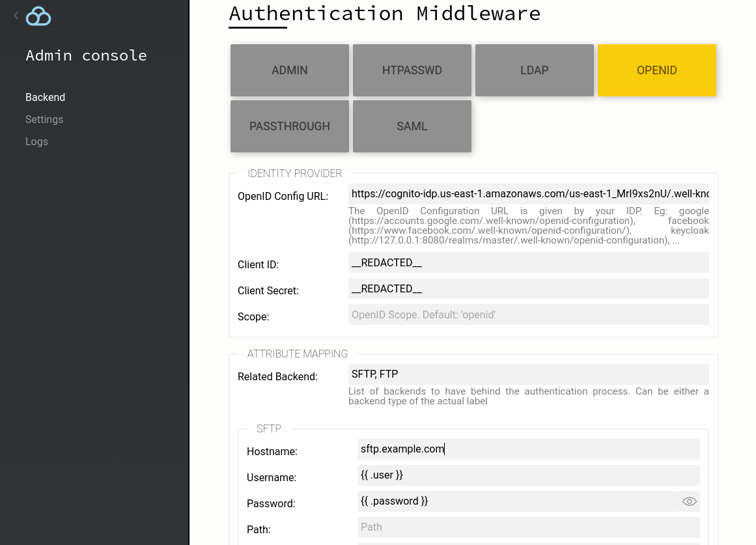
Task: Edit the Client Secret field
Action: tap(529, 289)
